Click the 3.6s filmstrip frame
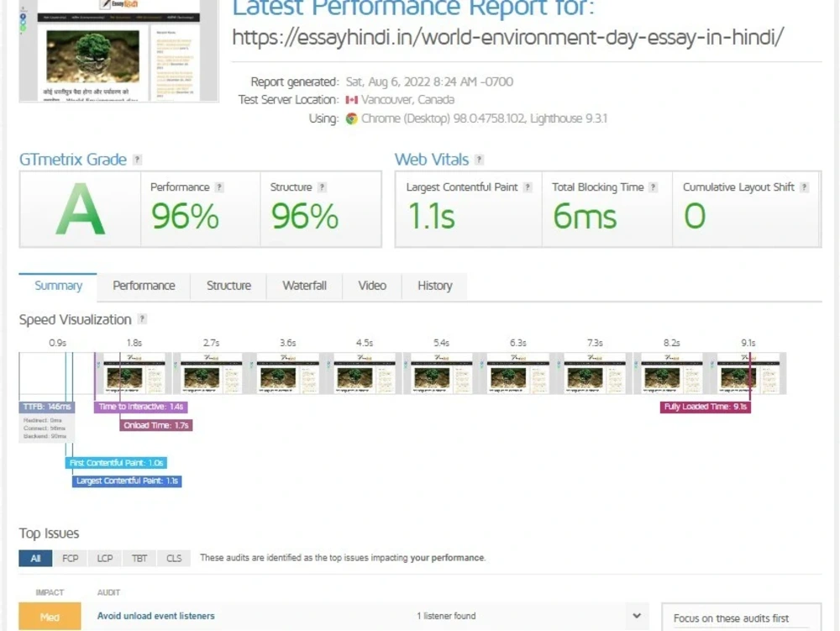 pos(287,373)
